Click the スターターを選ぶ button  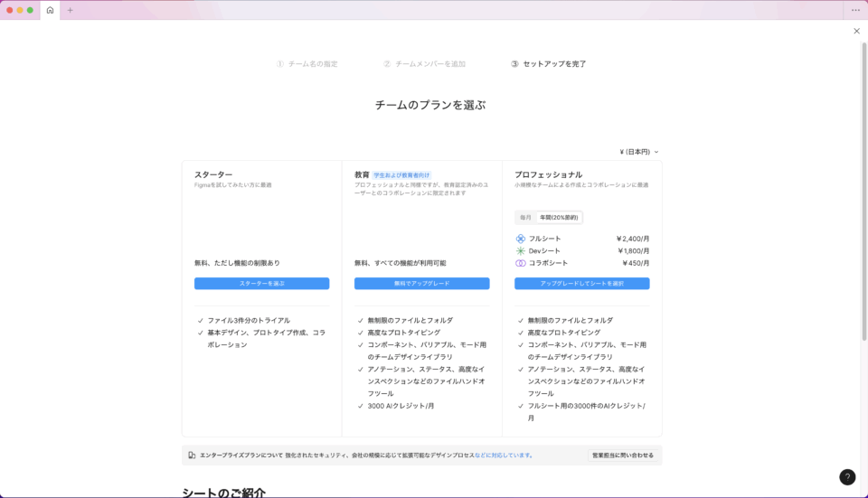click(261, 284)
